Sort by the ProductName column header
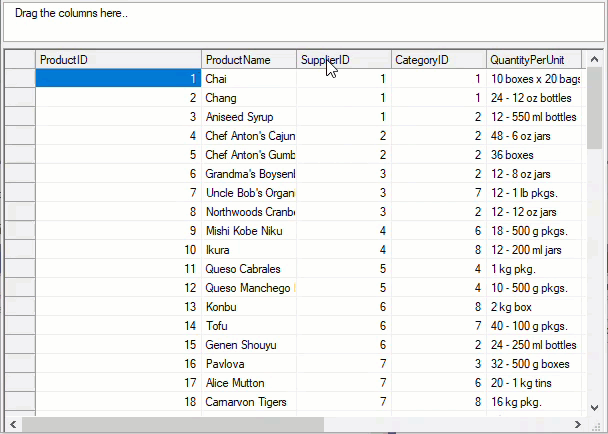This screenshot has width=608, height=434. (248, 60)
